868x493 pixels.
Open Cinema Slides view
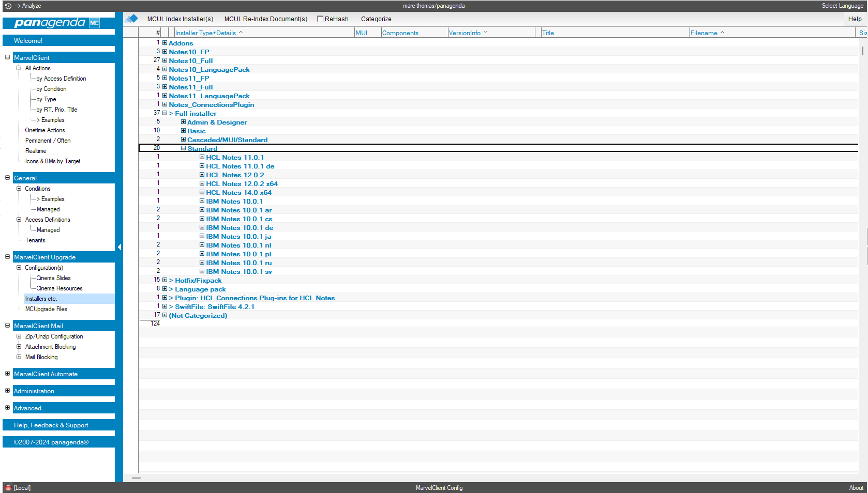[53, 278]
